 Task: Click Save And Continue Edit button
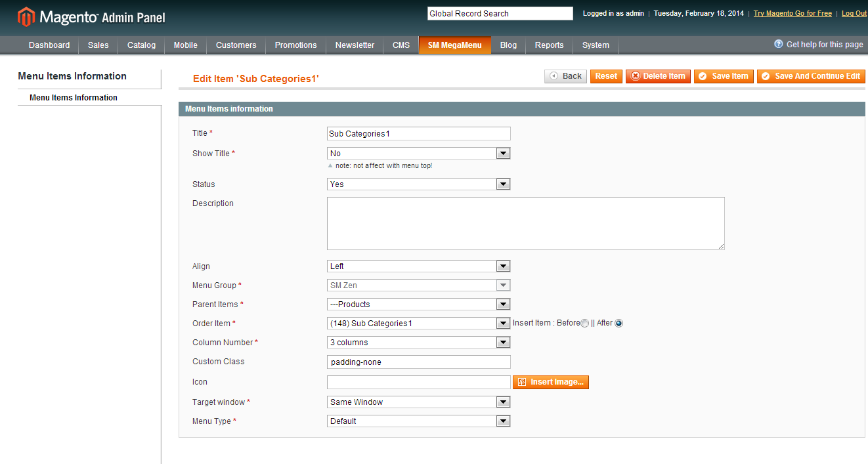pyautogui.click(x=811, y=76)
